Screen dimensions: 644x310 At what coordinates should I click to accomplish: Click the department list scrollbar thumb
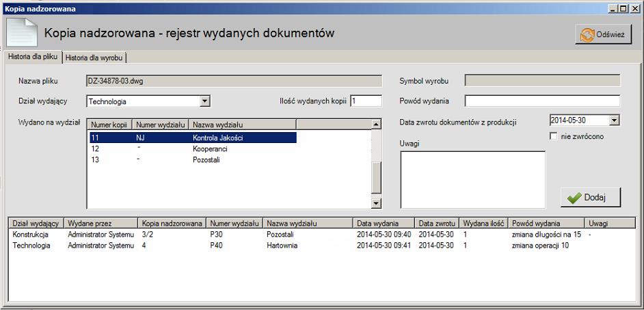[376, 177]
